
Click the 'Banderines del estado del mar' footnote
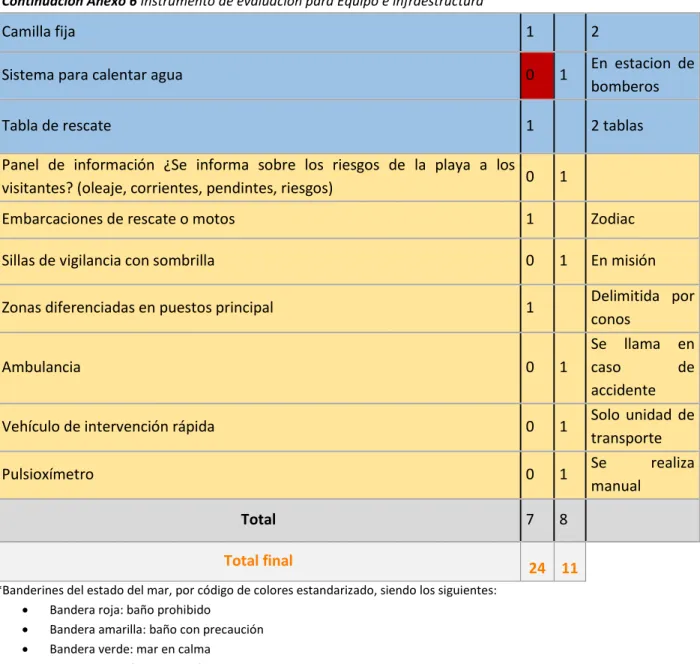249,590
